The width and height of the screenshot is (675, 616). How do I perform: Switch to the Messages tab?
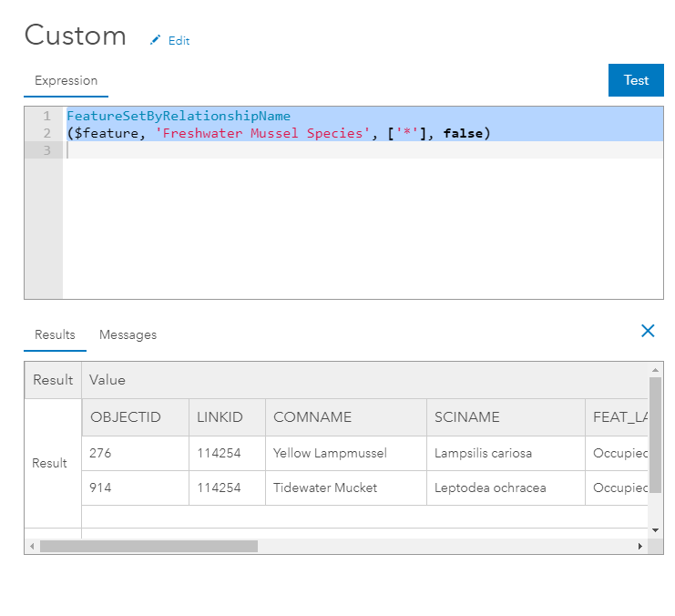point(128,334)
